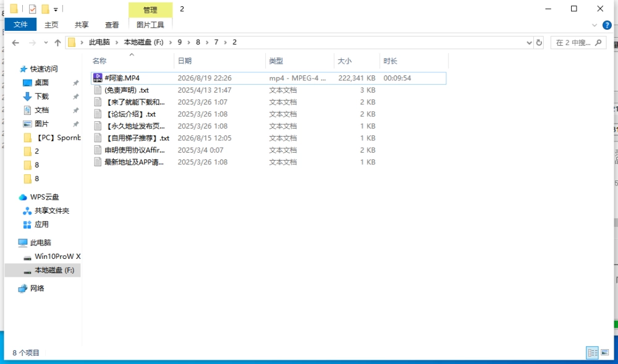This screenshot has height=364, width=618.
Task: Sort by the 类型 column header
Action: pos(300,61)
